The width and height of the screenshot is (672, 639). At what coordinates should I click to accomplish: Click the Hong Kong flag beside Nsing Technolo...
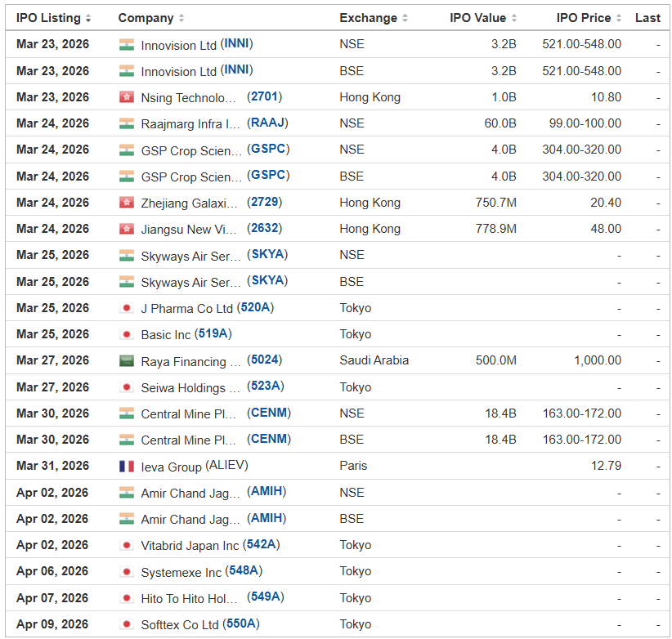pos(127,97)
